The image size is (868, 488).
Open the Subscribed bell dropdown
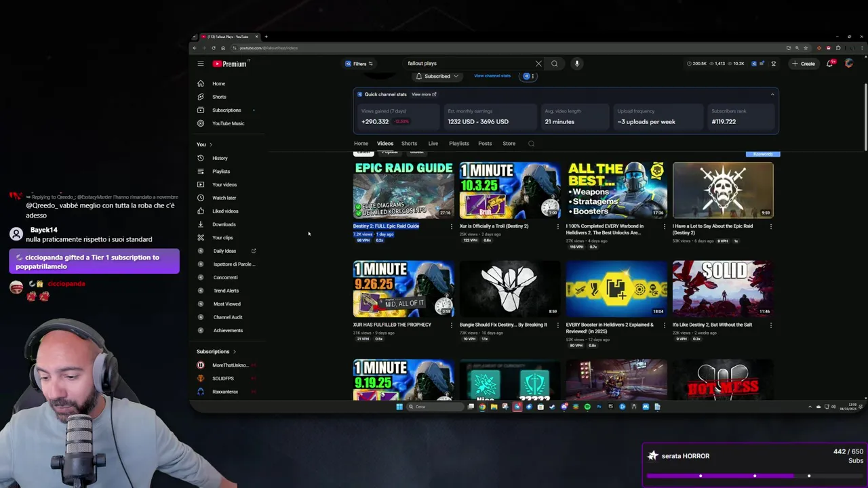tap(437, 77)
